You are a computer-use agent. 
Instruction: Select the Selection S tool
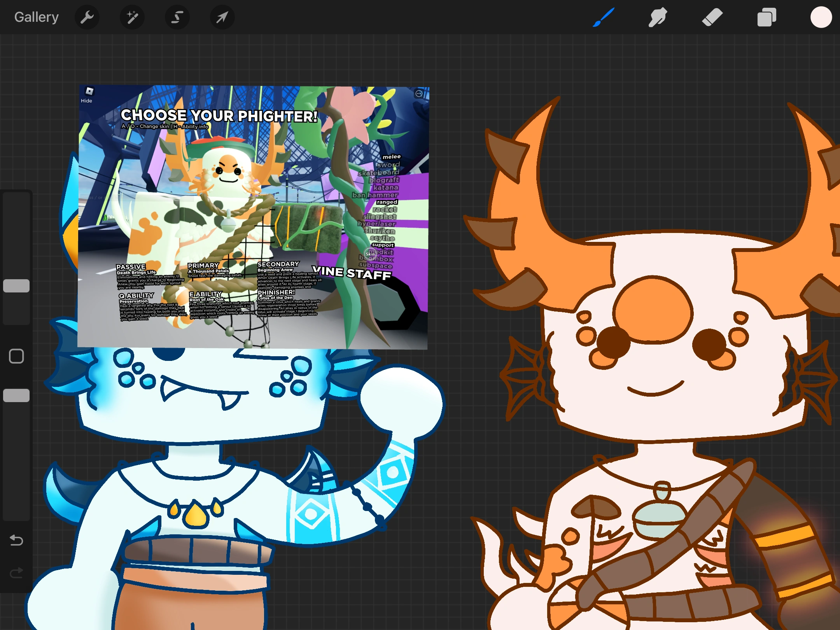177,17
